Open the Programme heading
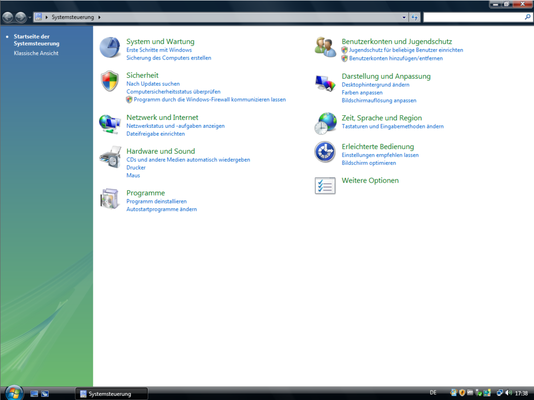The image size is (534, 400). point(145,193)
